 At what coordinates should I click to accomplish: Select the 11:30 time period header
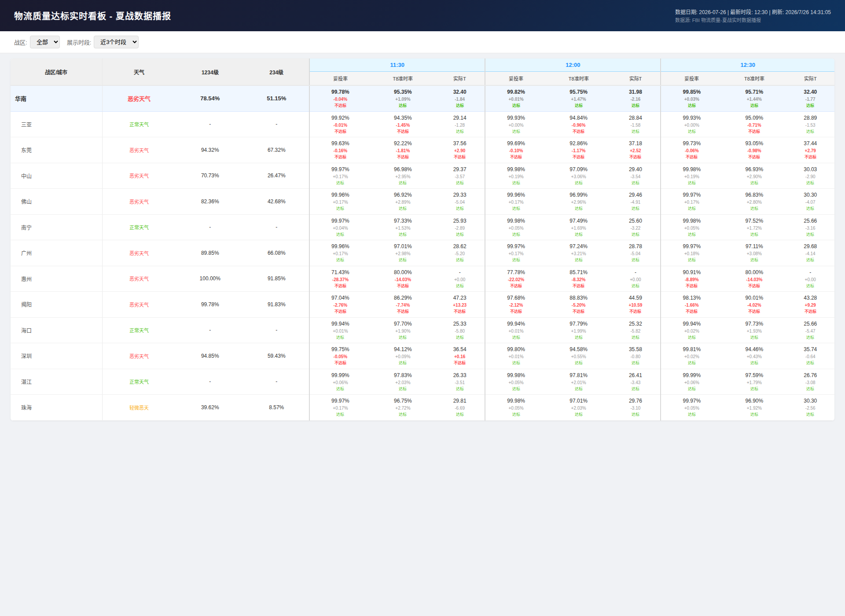pyautogui.click(x=397, y=65)
